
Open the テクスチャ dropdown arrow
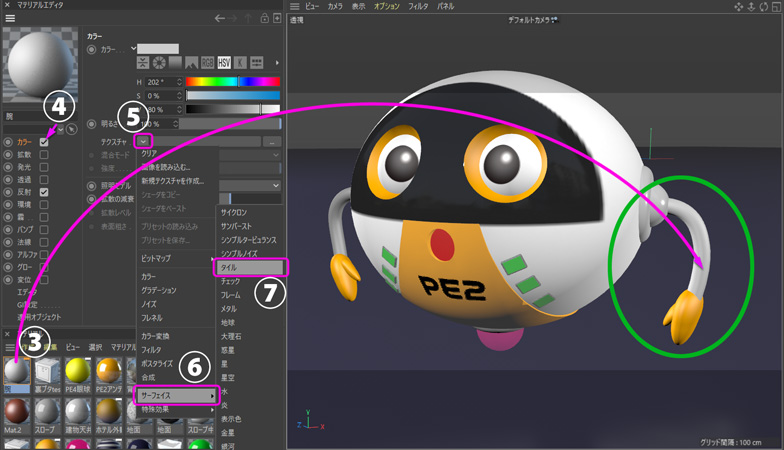click(145, 141)
